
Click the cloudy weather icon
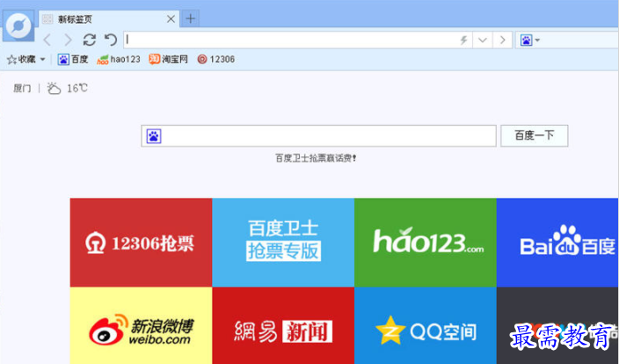54,88
